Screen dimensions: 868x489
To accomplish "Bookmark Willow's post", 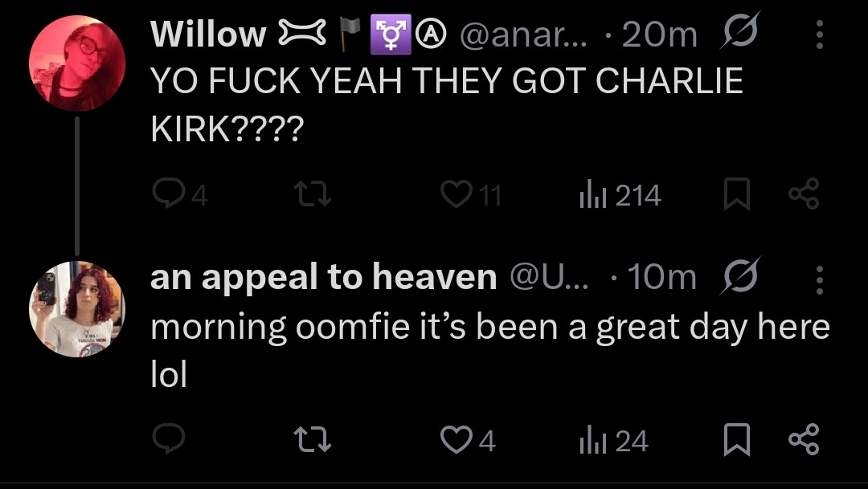I will (737, 195).
